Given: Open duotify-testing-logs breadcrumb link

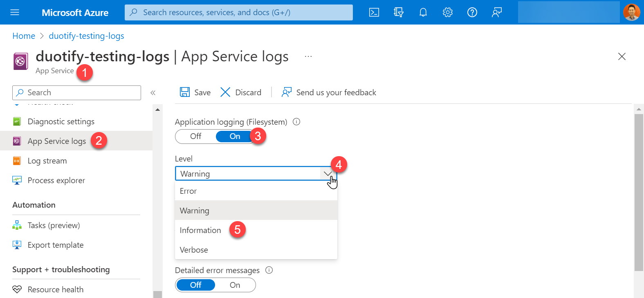Looking at the screenshot, I should pos(86,36).
